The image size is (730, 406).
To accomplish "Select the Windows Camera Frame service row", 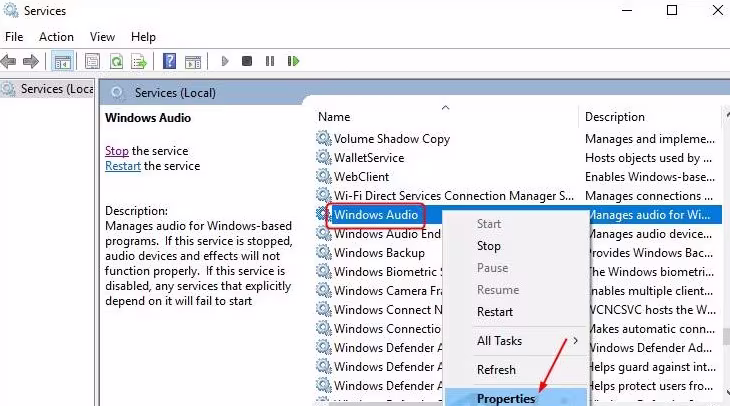I will [x=387, y=291].
